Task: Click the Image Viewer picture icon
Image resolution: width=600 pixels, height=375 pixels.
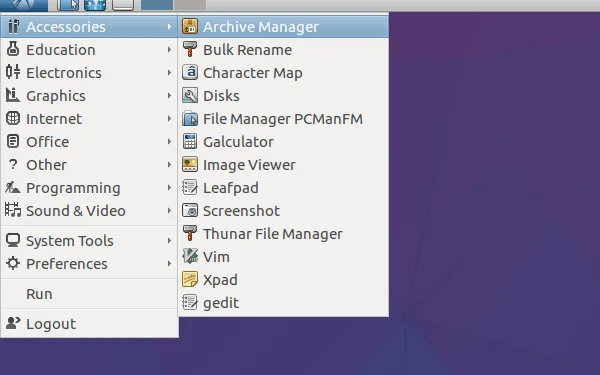Action: coord(190,165)
